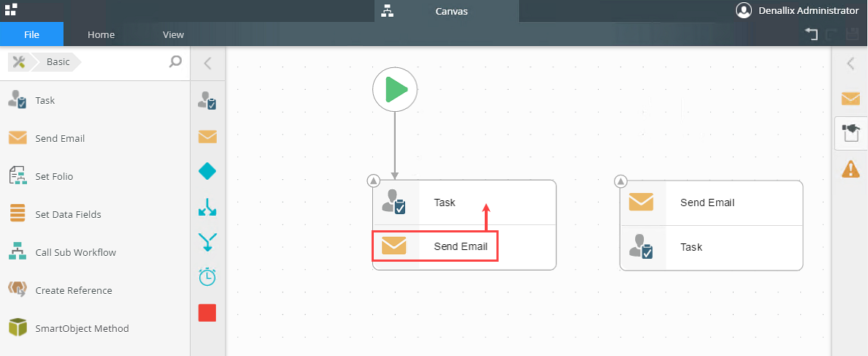Click the SmartObject Method cube icon
Image resolution: width=868 pixels, height=356 pixels.
coord(18,327)
